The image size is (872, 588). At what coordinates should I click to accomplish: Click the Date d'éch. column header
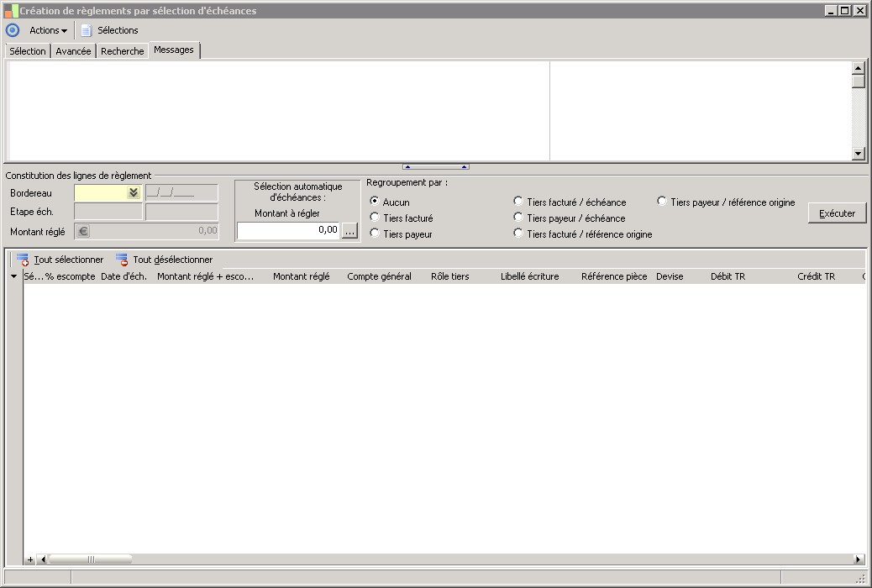click(x=123, y=276)
